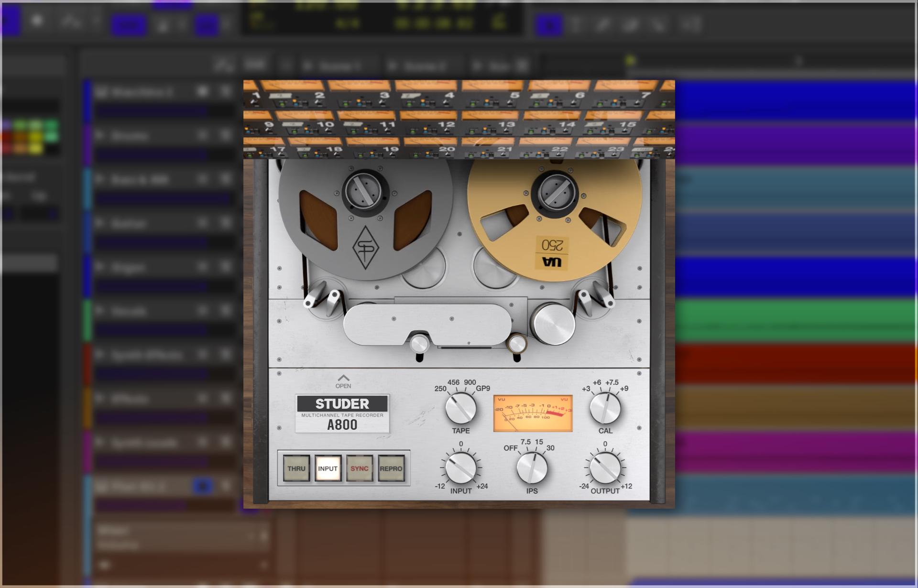Click the small silver guide roller under head cover
This screenshot has height=588, width=918.
[x=419, y=344]
